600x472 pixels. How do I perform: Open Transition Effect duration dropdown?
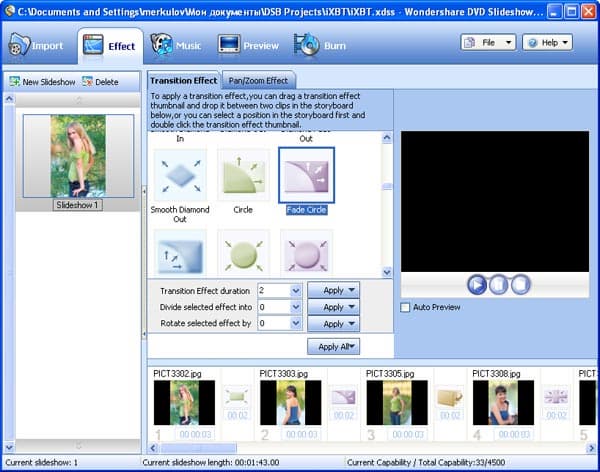[x=295, y=291]
